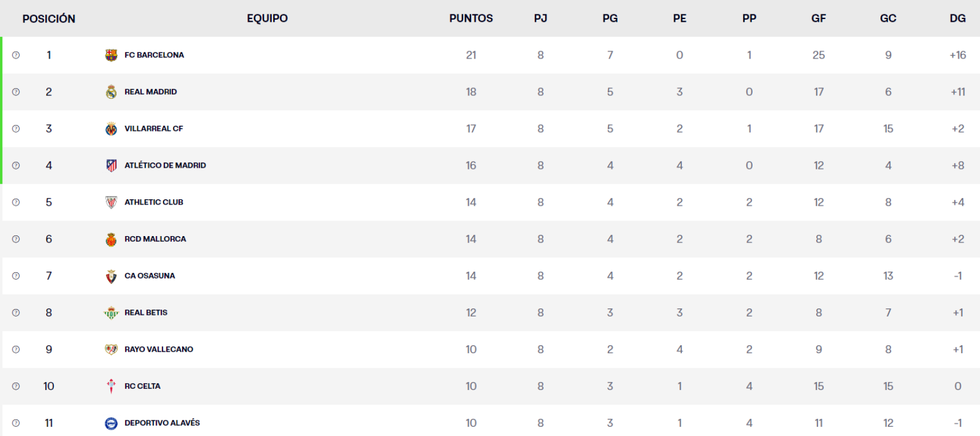Image resolution: width=980 pixels, height=436 pixels.
Task: Click the PJ column header
Action: click(539, 18)
